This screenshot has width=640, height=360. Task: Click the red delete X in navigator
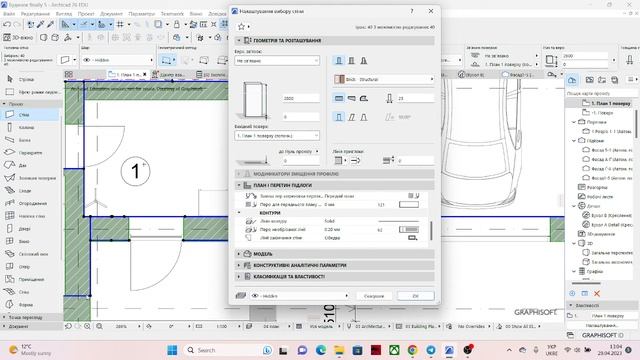tap(597, 293)
